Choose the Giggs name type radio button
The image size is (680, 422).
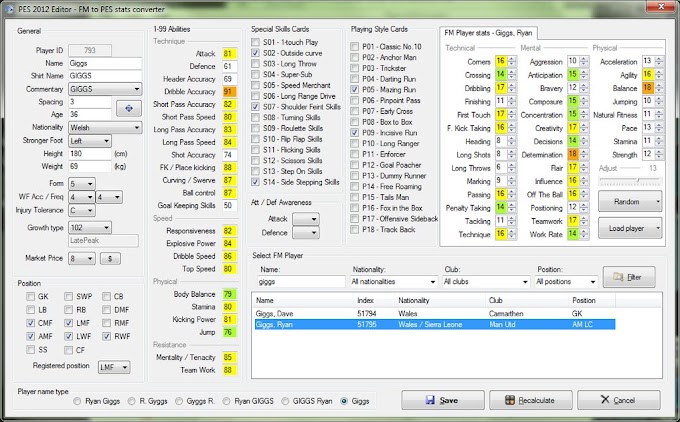344,402
